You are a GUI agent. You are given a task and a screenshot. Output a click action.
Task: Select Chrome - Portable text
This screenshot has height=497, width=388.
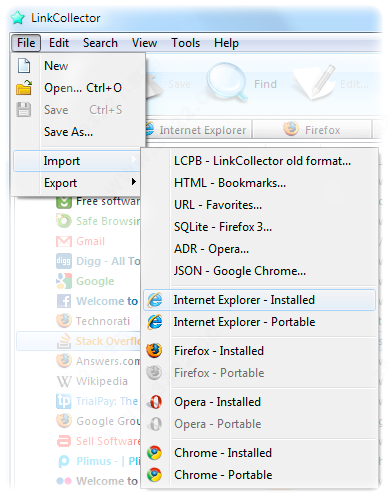(x=223, y=475)
